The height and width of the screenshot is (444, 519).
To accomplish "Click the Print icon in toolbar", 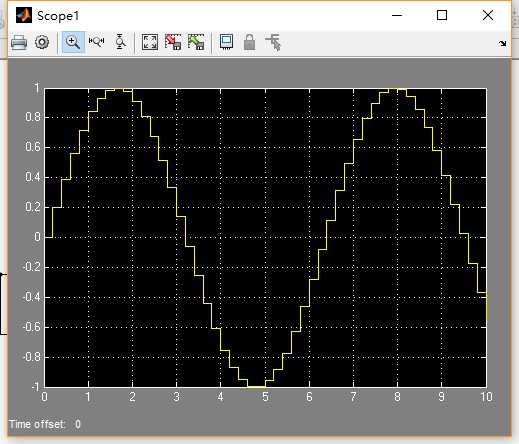I will click(x=19, y=43).
